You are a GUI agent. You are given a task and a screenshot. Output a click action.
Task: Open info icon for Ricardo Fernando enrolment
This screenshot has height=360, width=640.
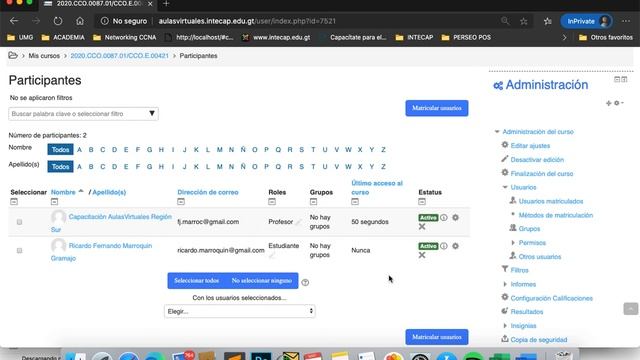pos(444,246)
